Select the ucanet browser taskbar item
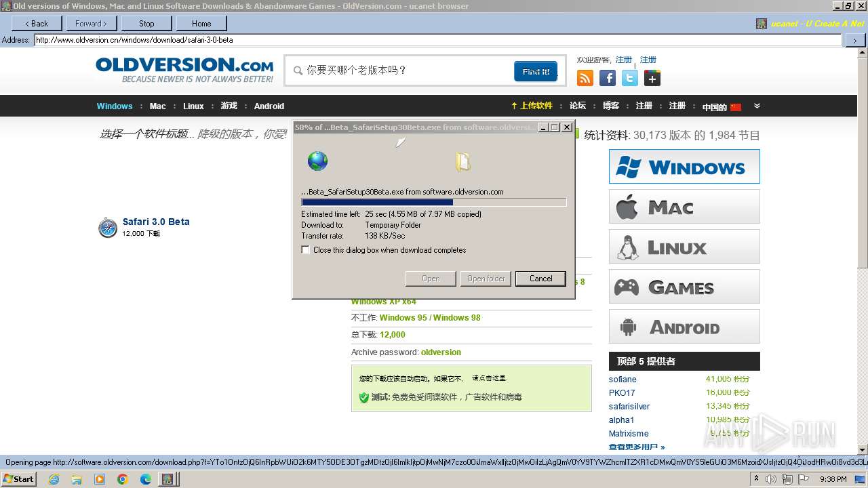The height and width of the screenshot is (488, 868). pyautogui.click(x=167, y=479)
